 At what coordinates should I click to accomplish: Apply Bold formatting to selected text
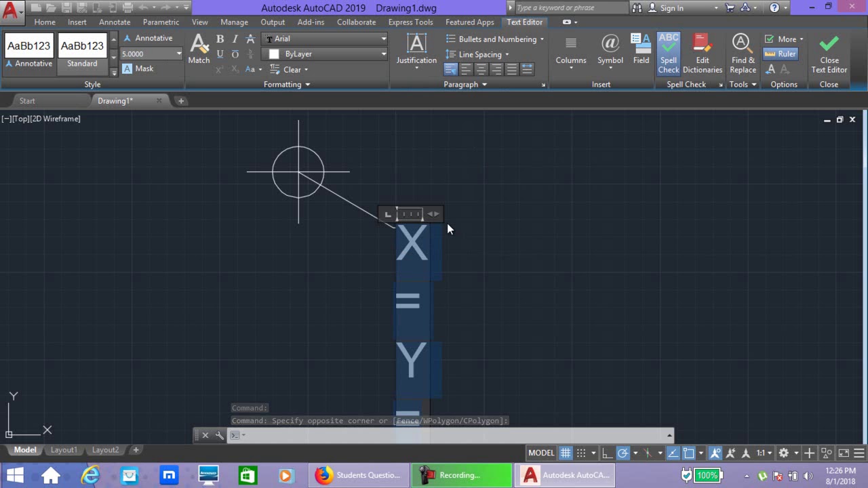(220, 39)
